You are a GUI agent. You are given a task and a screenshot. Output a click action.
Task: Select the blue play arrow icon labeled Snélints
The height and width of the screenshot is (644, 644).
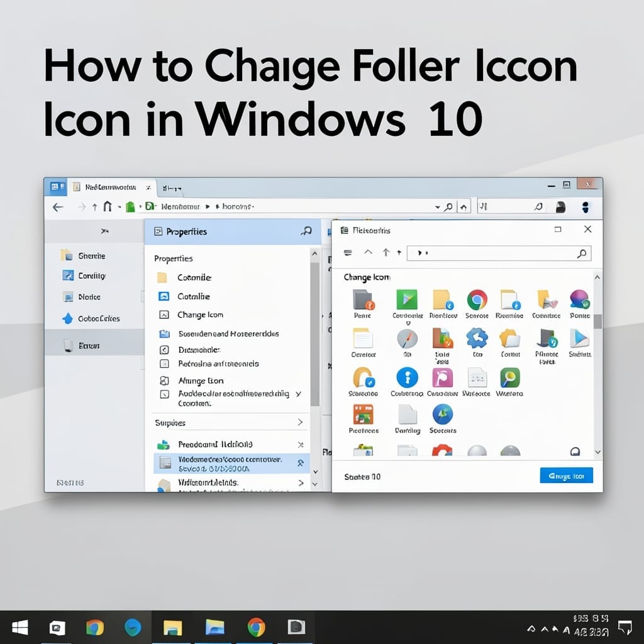(579, 338)
